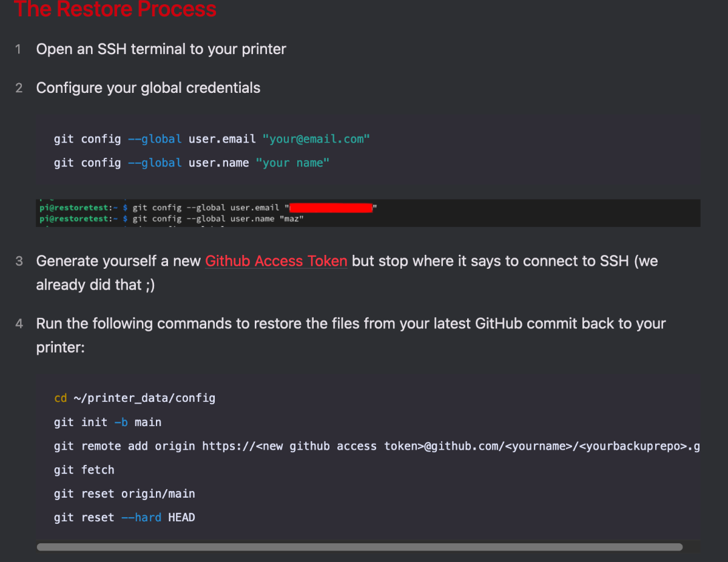Click the "git reset origin/main" line
Screen dimensions: 728x562
(124, 493)
